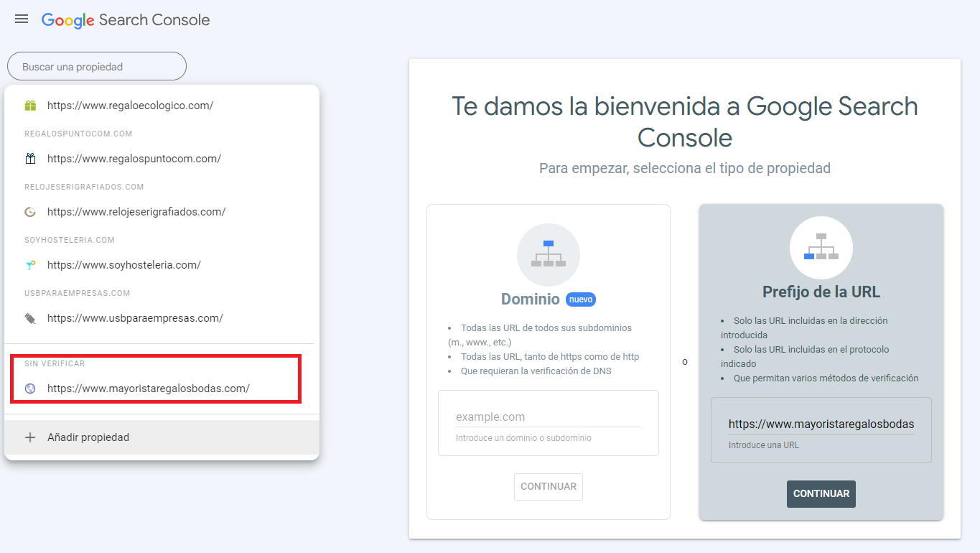This screenshot has width=980, height=553.
Task: Click the regalospuntocom gift box favicon
Action: pos(30,159)
